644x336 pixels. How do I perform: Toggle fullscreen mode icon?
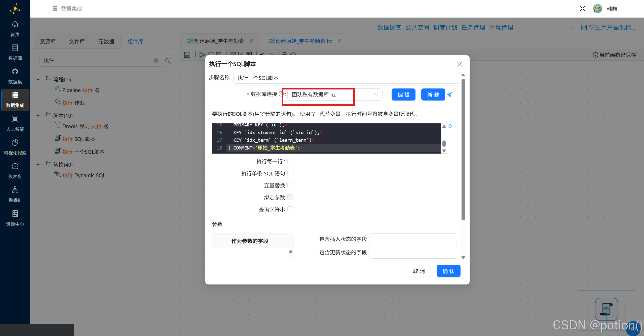click(x=582, y=9)
